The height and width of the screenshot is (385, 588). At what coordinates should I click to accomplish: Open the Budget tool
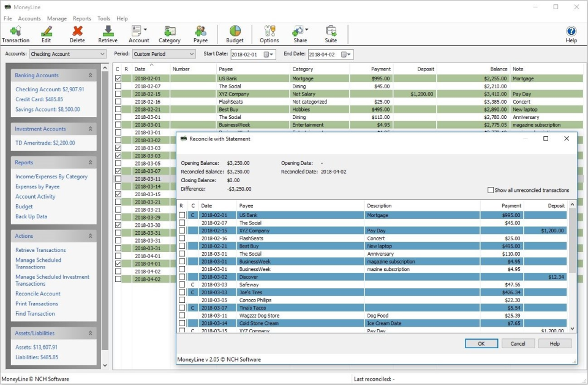pyautogui.click(x=233, y=33)
